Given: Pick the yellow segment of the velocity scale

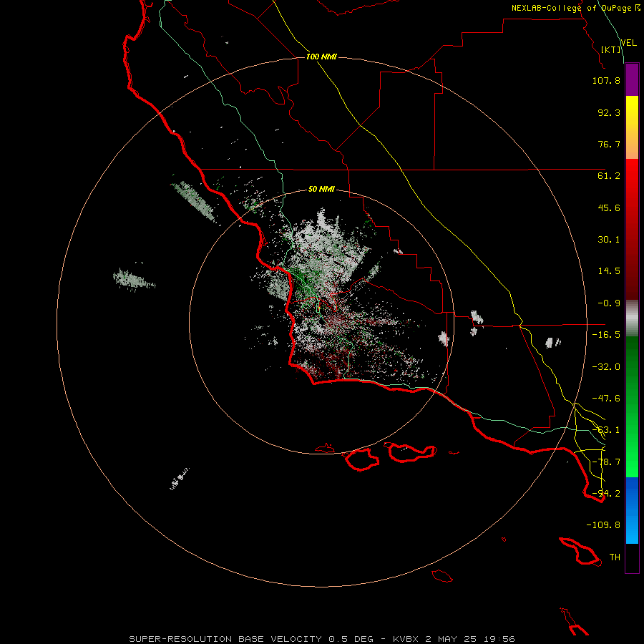Looking at the screenshot, I should (632, 127).
